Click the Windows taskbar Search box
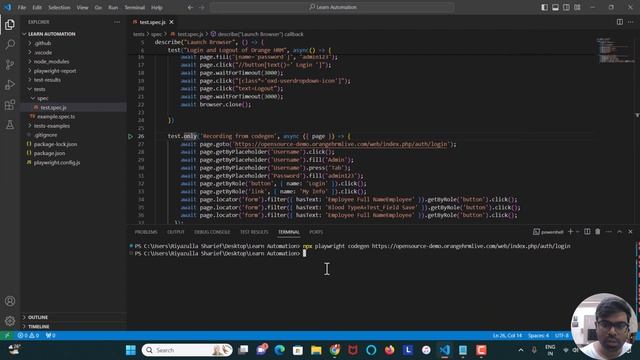 (x=187, y=350)
